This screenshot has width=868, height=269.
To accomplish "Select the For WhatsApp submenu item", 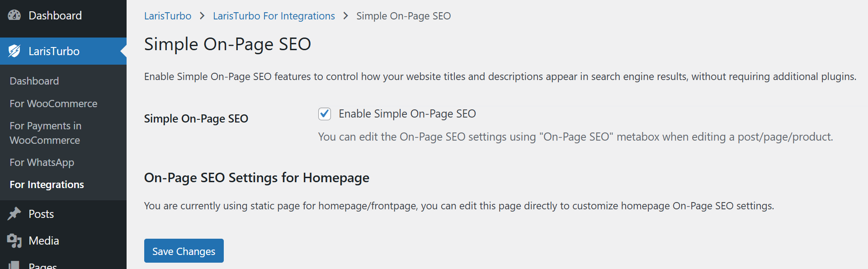I will [x=42, y=162].
